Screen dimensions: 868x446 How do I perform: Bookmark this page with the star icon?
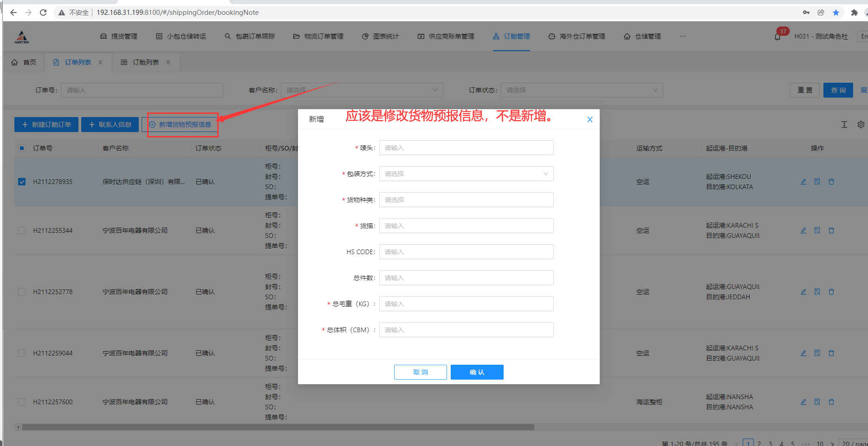coord(836,13)
